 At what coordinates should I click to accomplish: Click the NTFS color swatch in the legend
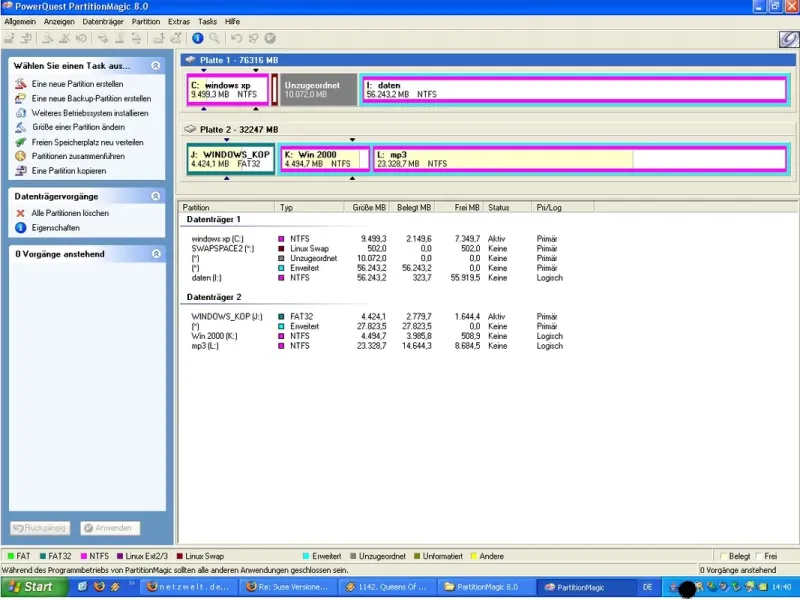[x=84, y=556]
